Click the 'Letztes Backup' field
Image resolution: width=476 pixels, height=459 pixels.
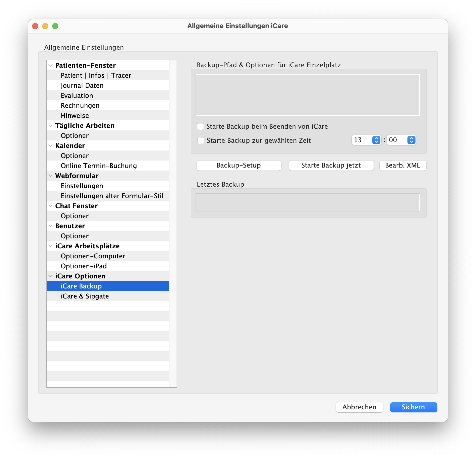pyautogui.click(x=308, y=202)
